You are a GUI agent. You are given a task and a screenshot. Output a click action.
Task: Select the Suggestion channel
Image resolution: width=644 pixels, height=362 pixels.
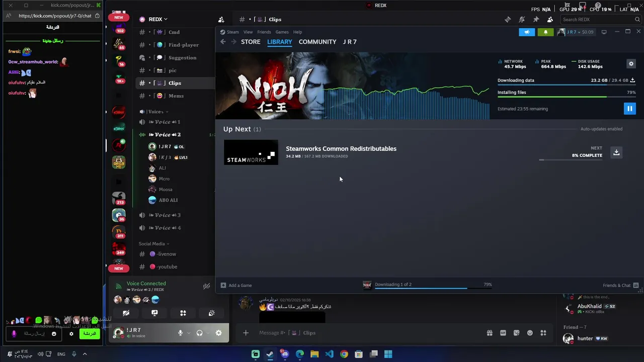[175, 58]
